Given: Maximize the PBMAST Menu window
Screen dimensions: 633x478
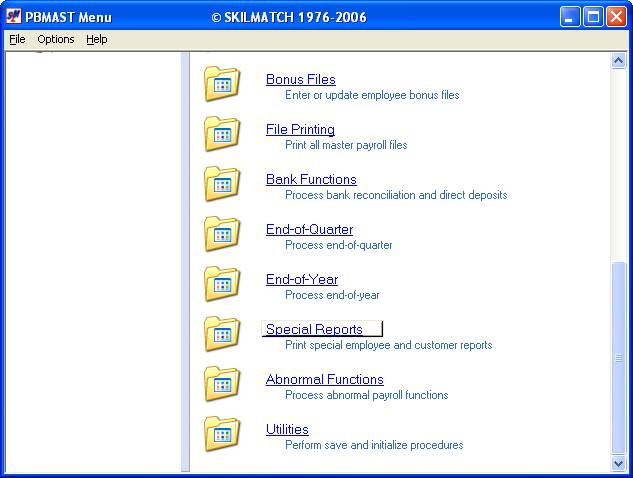Looking at the screenshot, I should [593, 17].
